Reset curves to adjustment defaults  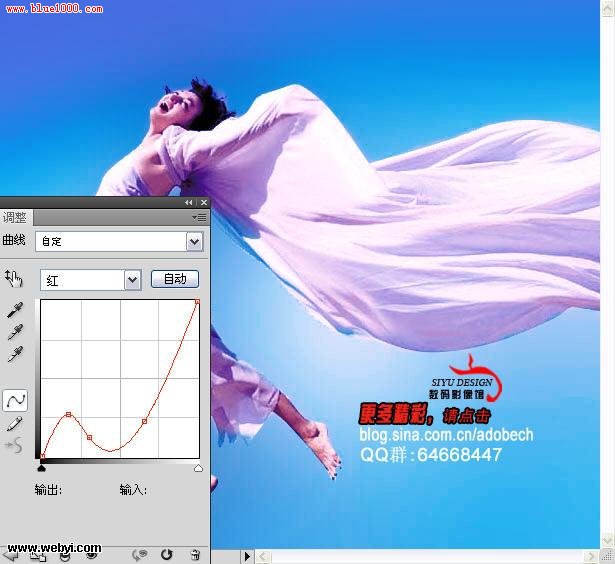click(x=167, y=555)
